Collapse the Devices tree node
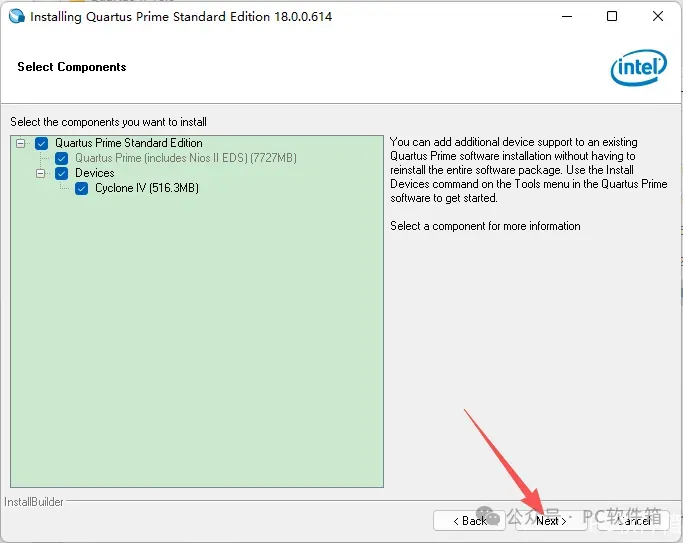 41,173
